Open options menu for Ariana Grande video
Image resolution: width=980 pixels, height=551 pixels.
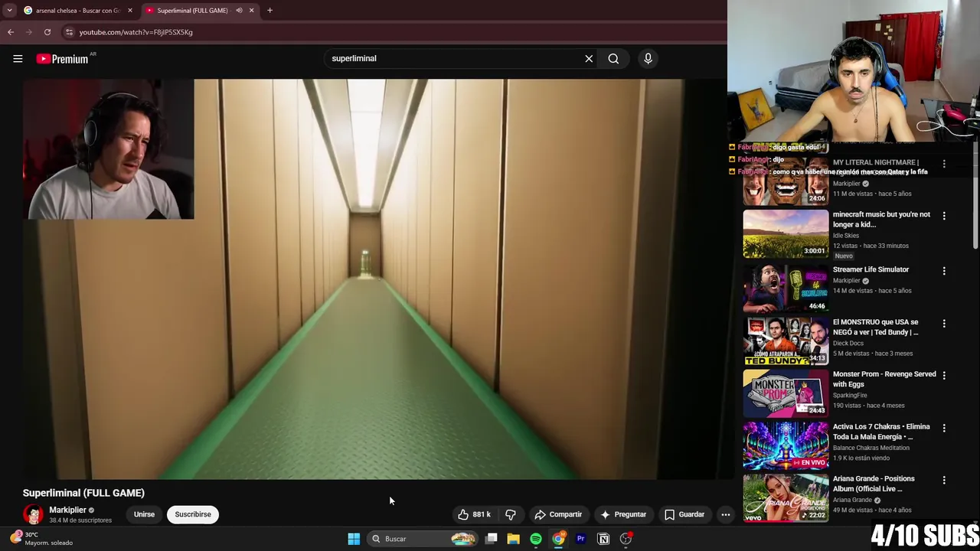coord(944,480)
